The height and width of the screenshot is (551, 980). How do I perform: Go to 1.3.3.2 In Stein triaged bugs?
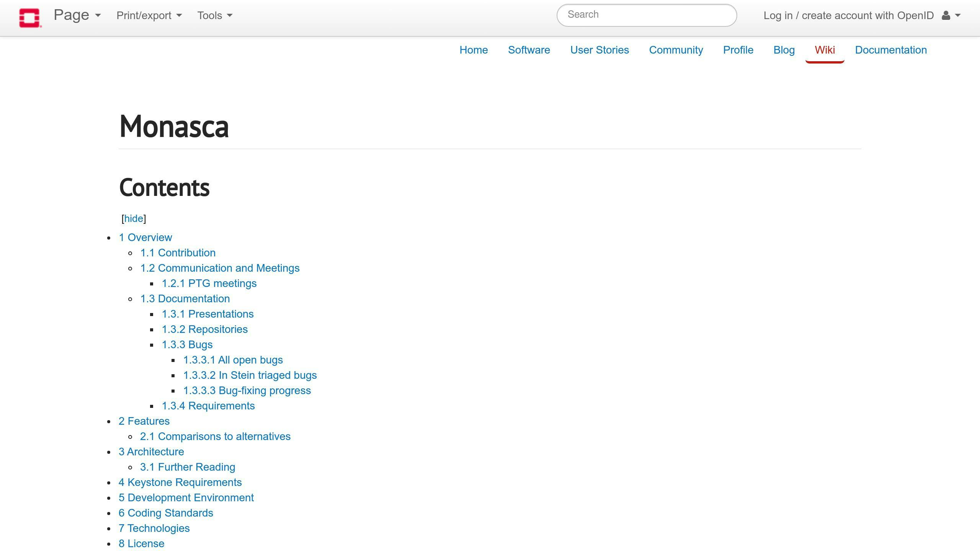pos(250,375)
